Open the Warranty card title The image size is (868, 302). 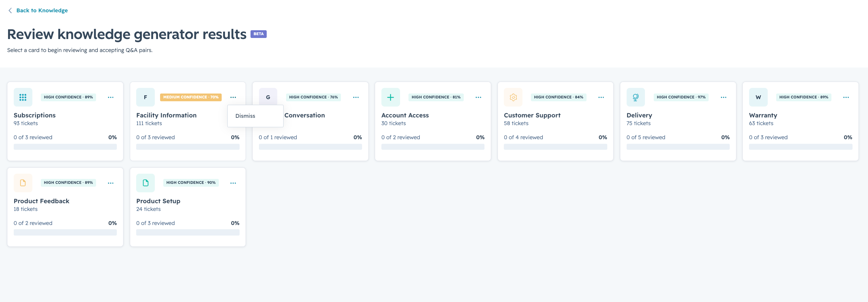pyautogui.click(x=763, y=115)
